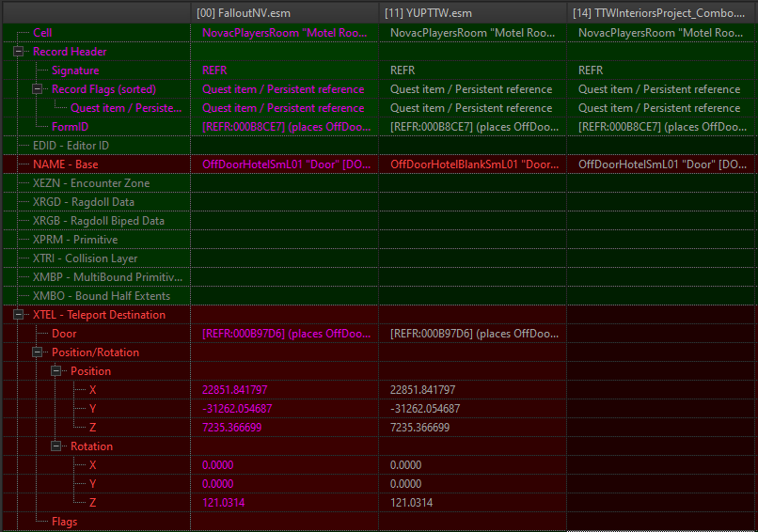Click FalloutNV Record Flags value

click(283, 89)
